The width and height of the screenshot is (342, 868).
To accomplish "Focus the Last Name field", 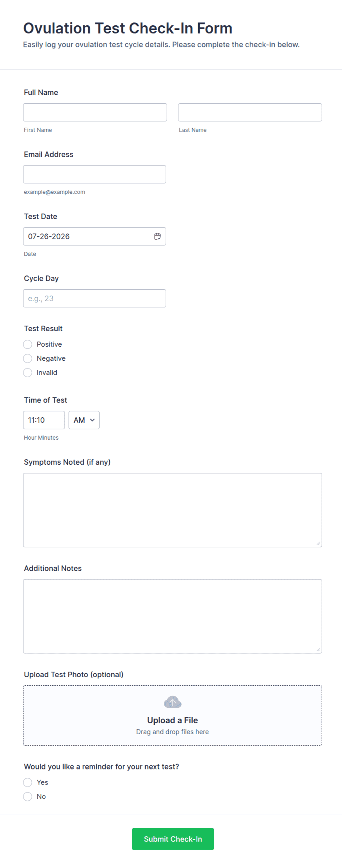I will click(250, 112).
